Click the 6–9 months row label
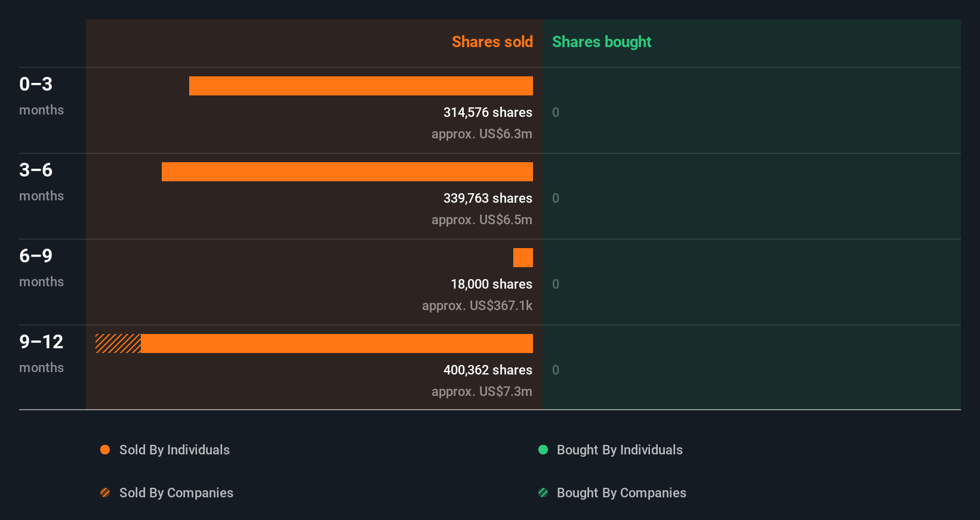Screen dimensions: 980x520 (x=41, y=267)
